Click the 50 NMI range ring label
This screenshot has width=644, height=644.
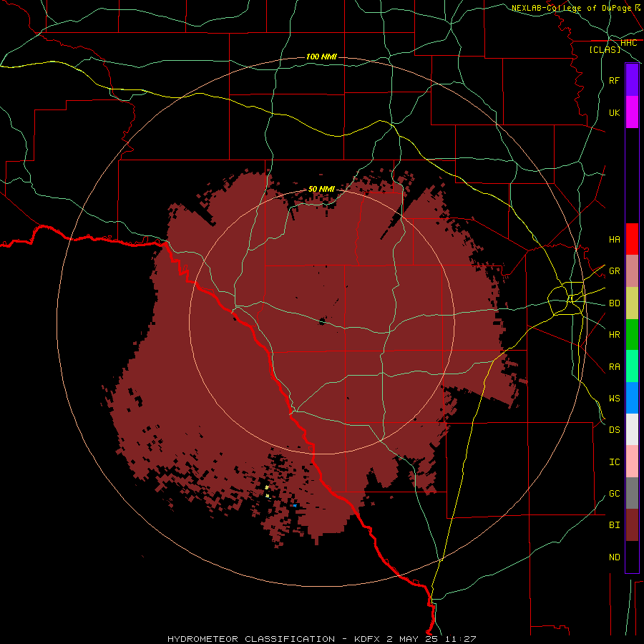[x=321, y=189]
